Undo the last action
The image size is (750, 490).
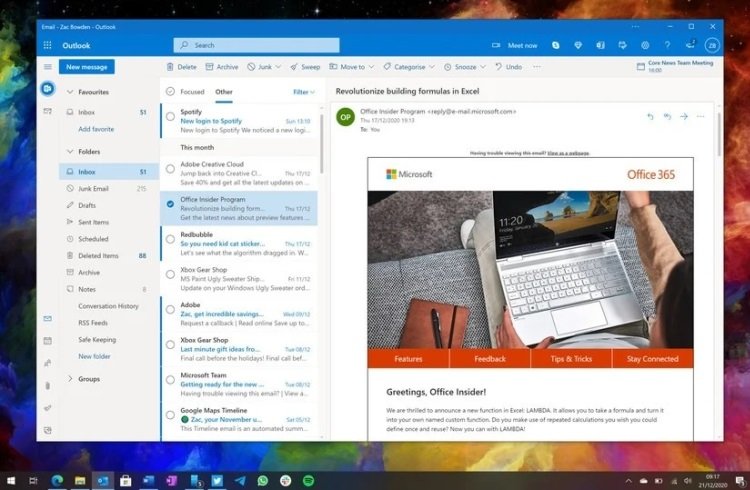(x=508, y=67)
